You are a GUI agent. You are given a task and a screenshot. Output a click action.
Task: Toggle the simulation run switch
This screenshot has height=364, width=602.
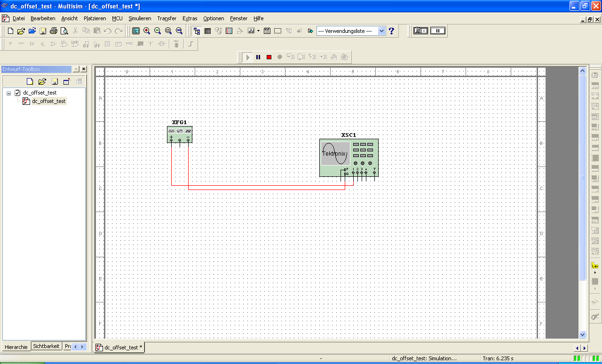tap(420, 31)
